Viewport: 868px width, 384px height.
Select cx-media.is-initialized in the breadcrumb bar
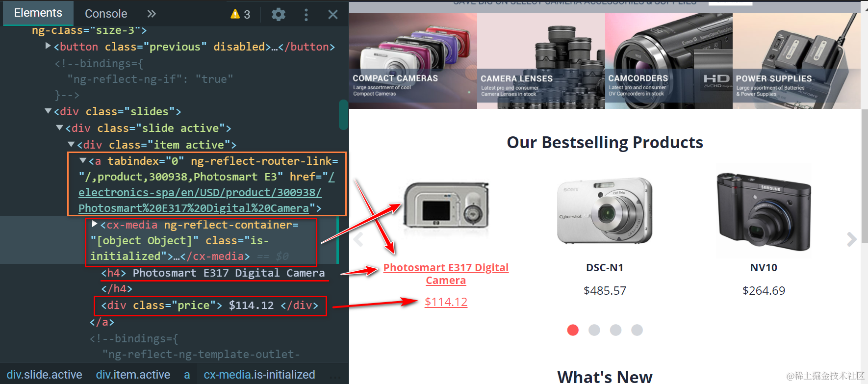pyautogui.click(x=259, y=375)
